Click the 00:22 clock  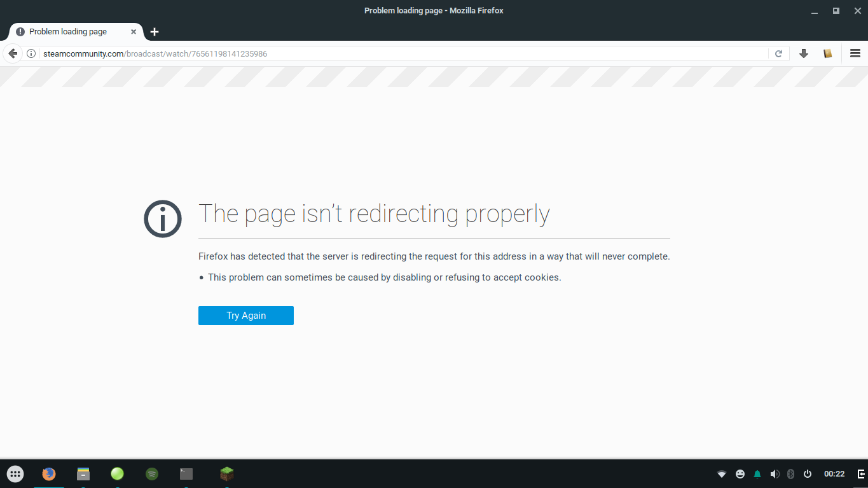[834, 474]
